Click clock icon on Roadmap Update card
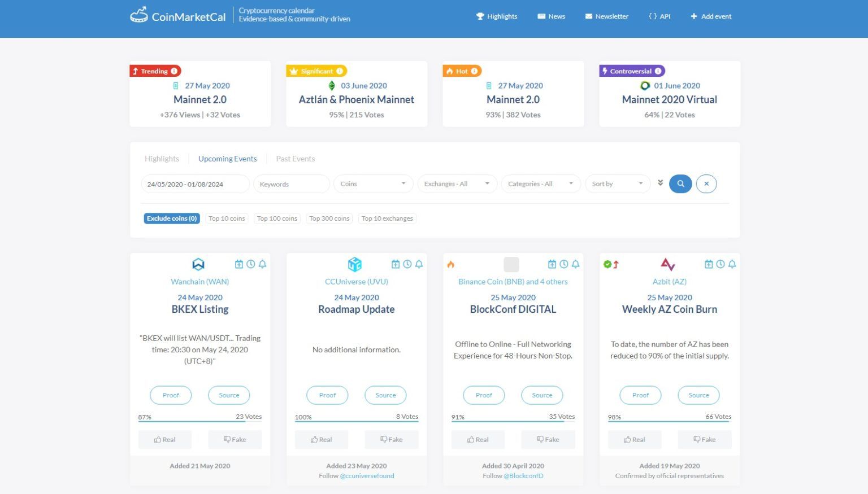The height and width of the screenshot is (494, 868). click(407, 264)
